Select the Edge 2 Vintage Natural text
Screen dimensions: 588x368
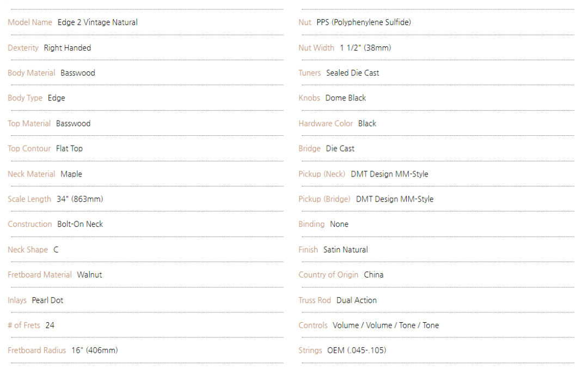coord(97,22)
